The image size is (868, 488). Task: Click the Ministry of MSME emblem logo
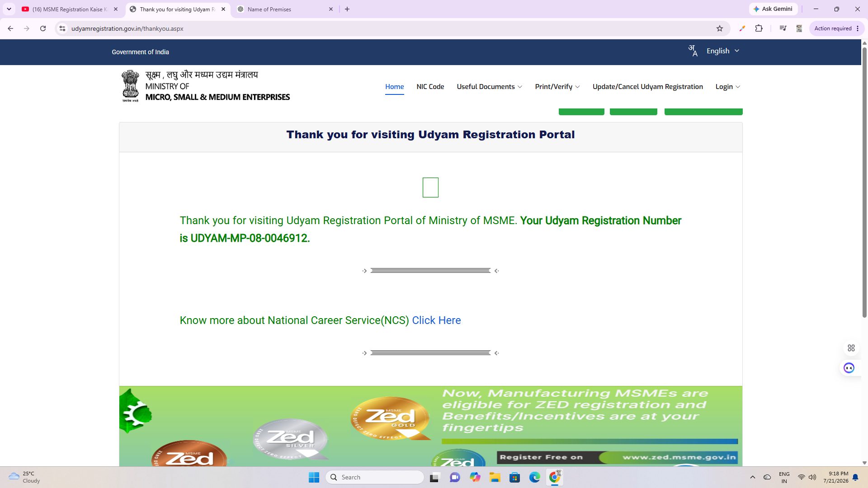[x=131, y=86]
